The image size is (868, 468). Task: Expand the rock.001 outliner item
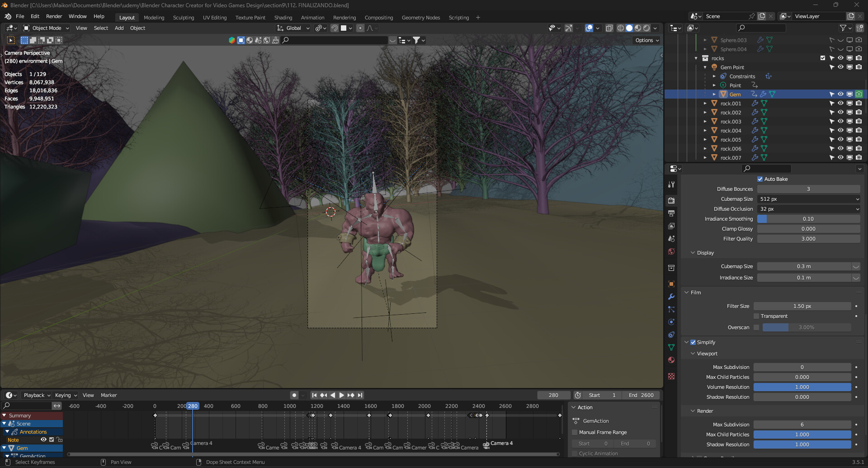[x=705, y=103]
